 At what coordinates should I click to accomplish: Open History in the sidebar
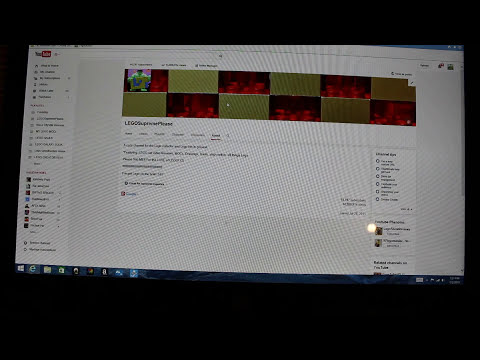pos(41,85)
